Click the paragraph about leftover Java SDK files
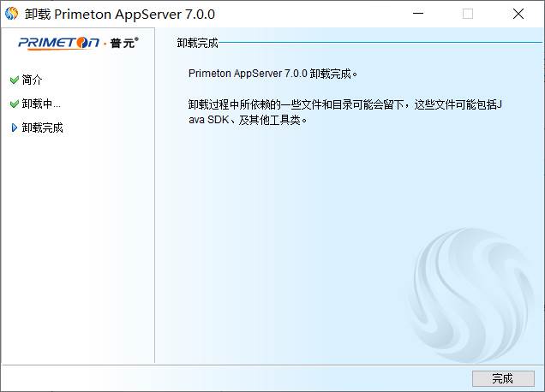545x392 pixels. pyautogui.click(x=344, y=112)
